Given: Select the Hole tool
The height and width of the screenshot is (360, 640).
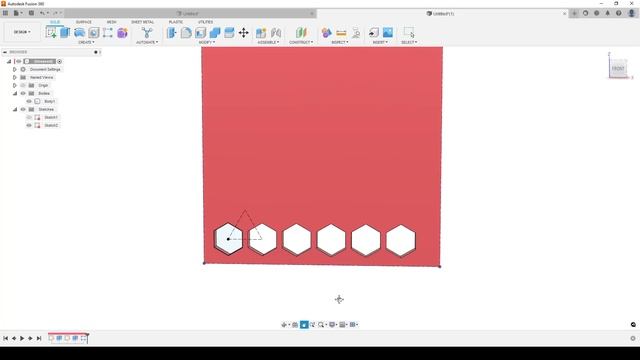Looking at the screenshot, I should coord(94,33).
